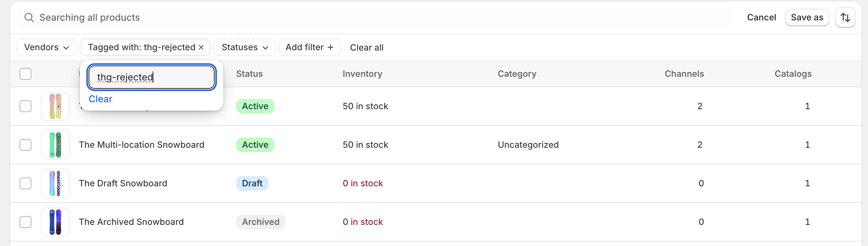Screen dimensions: 868x246
Task: Open the Archived Snowboard thumbnail image
Action: (55, 222)
